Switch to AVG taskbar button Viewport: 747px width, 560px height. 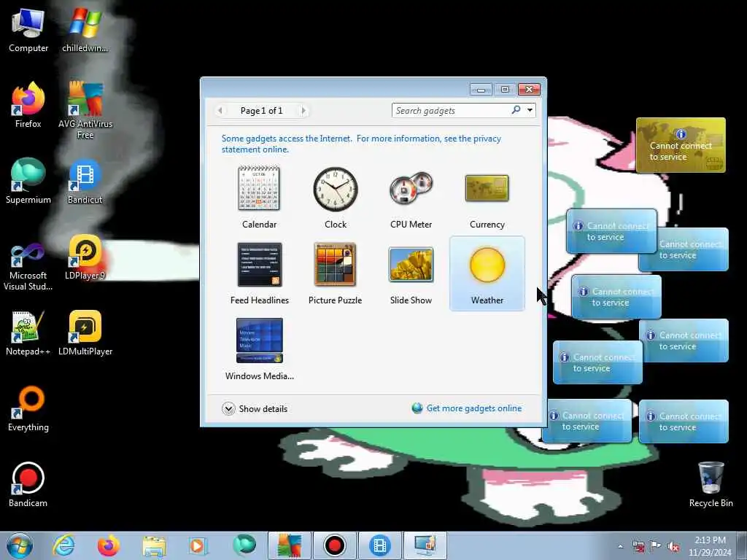(289, 545)
